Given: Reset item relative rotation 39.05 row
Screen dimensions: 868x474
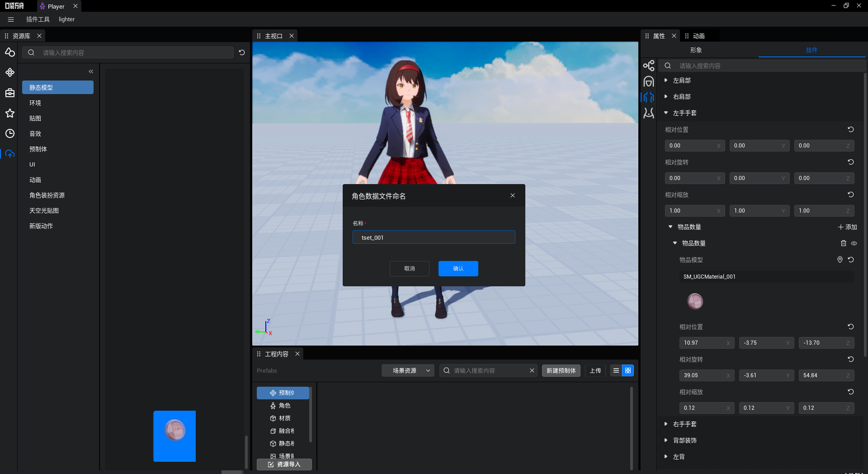Looking at the screenshot, I should coord(851,359).
